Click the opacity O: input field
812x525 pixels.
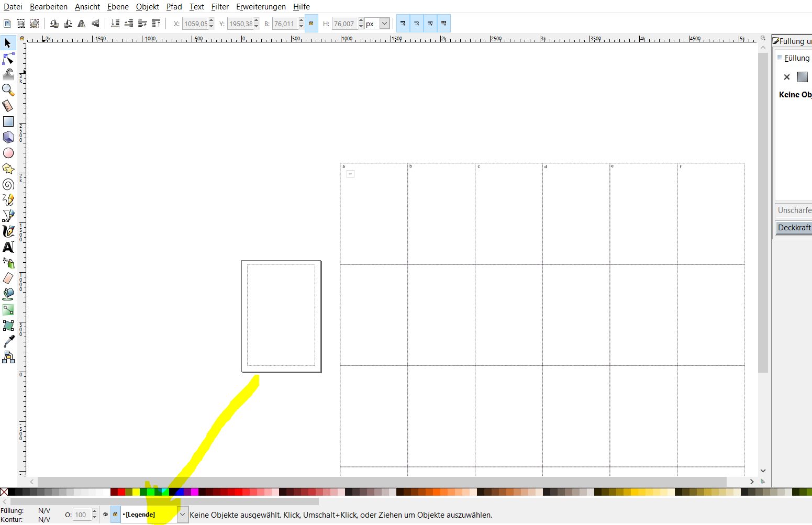tap(82, 515)
